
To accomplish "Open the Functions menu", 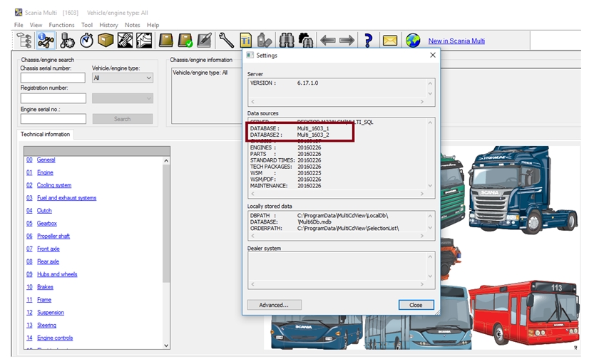I will tap(61, 25).
